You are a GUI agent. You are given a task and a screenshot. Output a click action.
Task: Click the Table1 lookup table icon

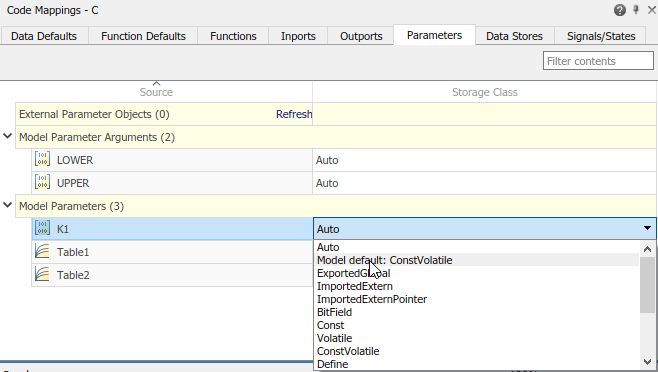[42, 252]
